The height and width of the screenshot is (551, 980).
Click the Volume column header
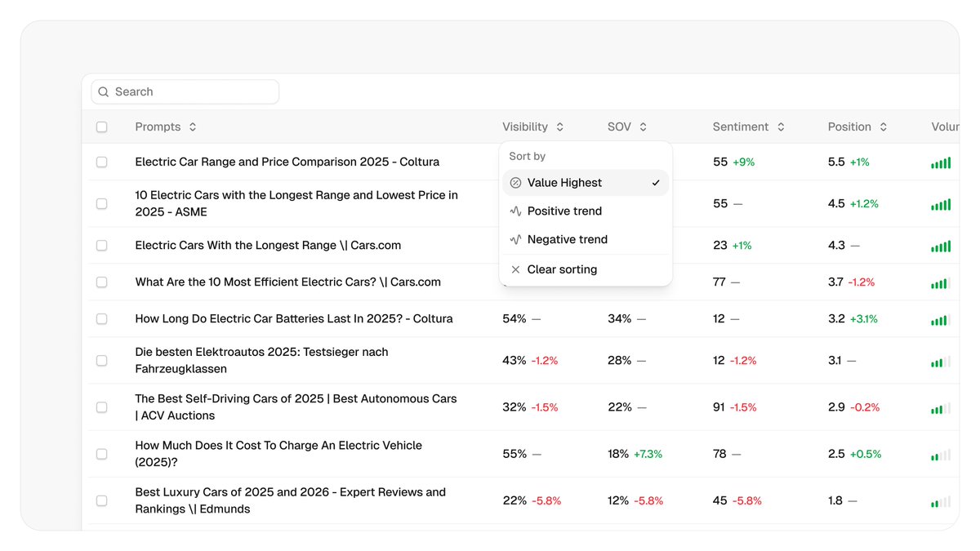click(x=945, y=127)
